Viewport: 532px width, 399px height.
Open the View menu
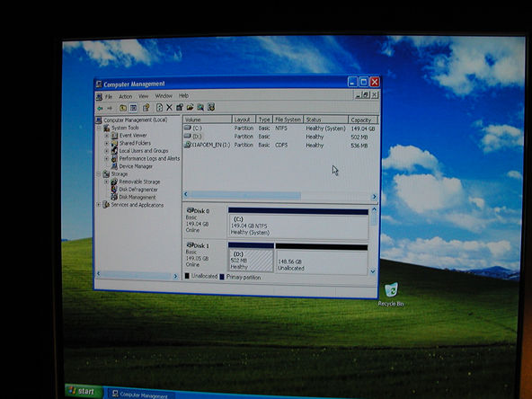pos(143,96)
